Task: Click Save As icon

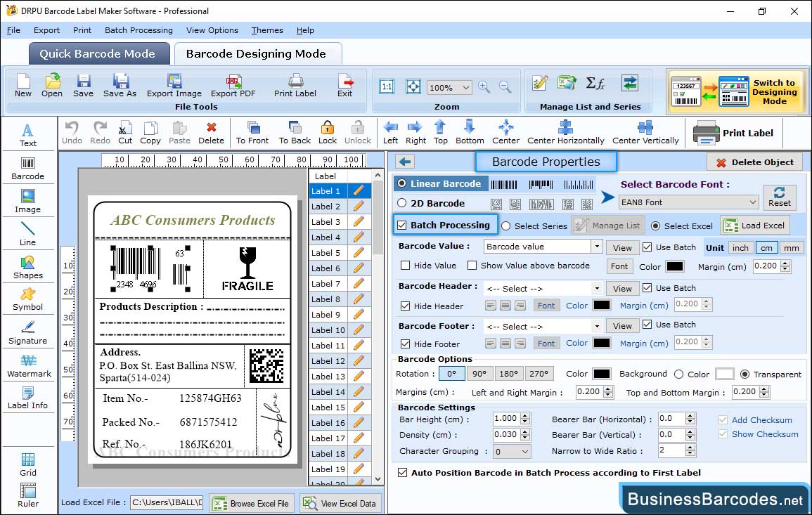Action: pyautogui.click(x=120, y=86)
